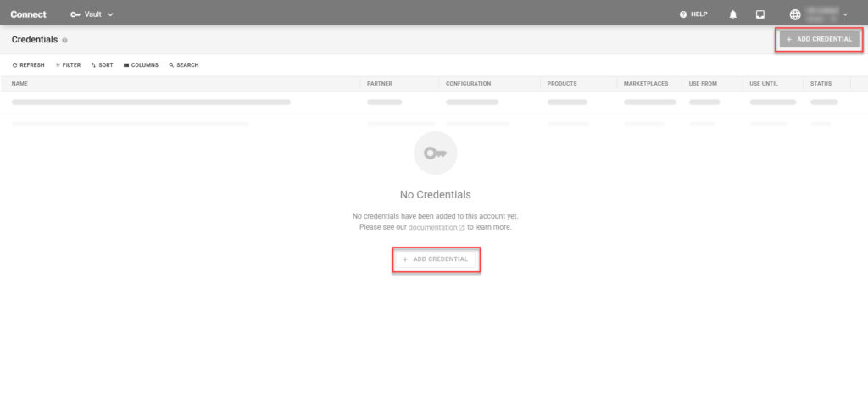868x412 pixels.
Task: Open the Columns chooser
Action: pyautogui.click(x=141, y=65)
